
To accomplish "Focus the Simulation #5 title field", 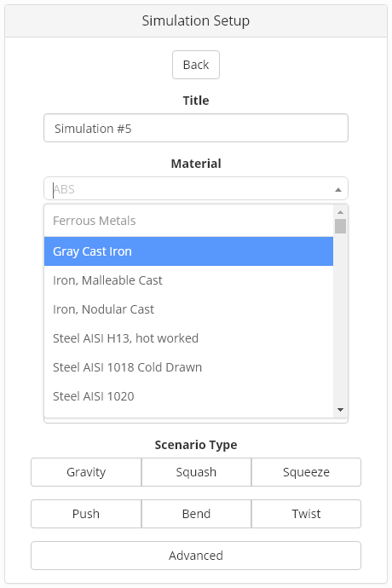I will (x=196, y=128).
